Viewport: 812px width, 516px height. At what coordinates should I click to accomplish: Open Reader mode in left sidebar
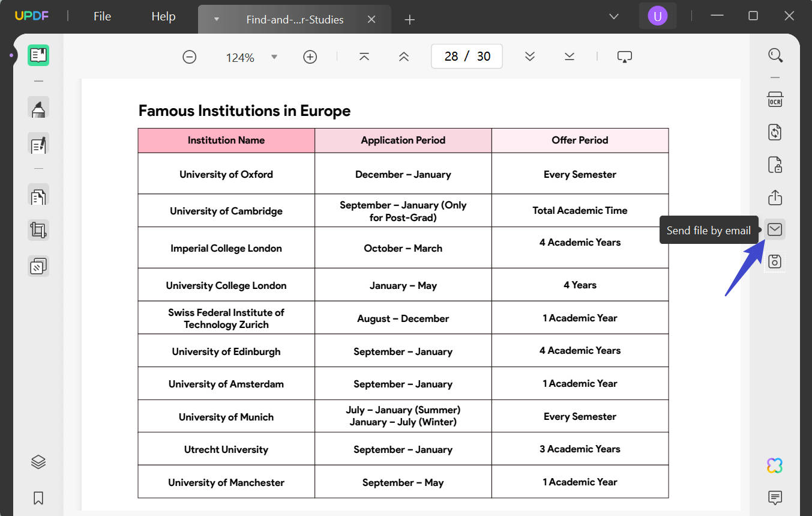38,55
